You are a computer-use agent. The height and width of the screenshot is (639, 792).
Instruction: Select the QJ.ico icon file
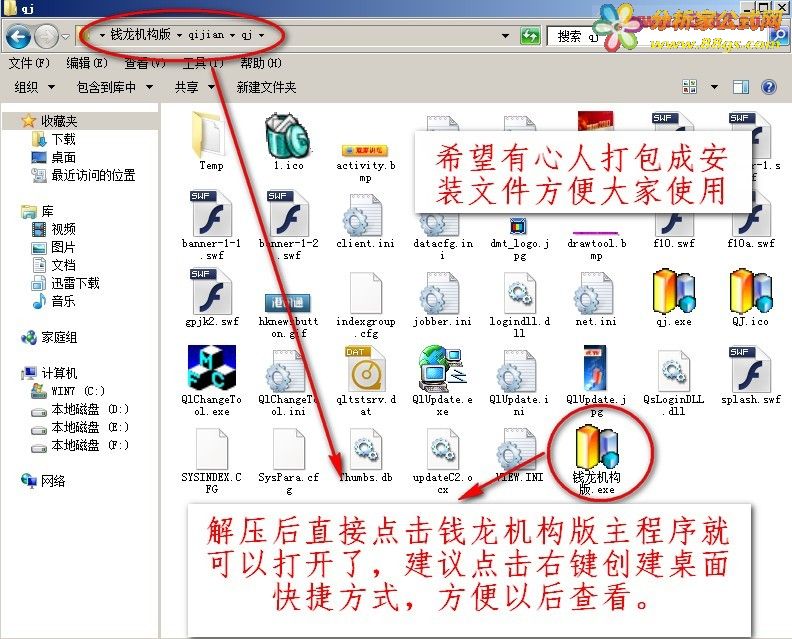coord(751,298)
